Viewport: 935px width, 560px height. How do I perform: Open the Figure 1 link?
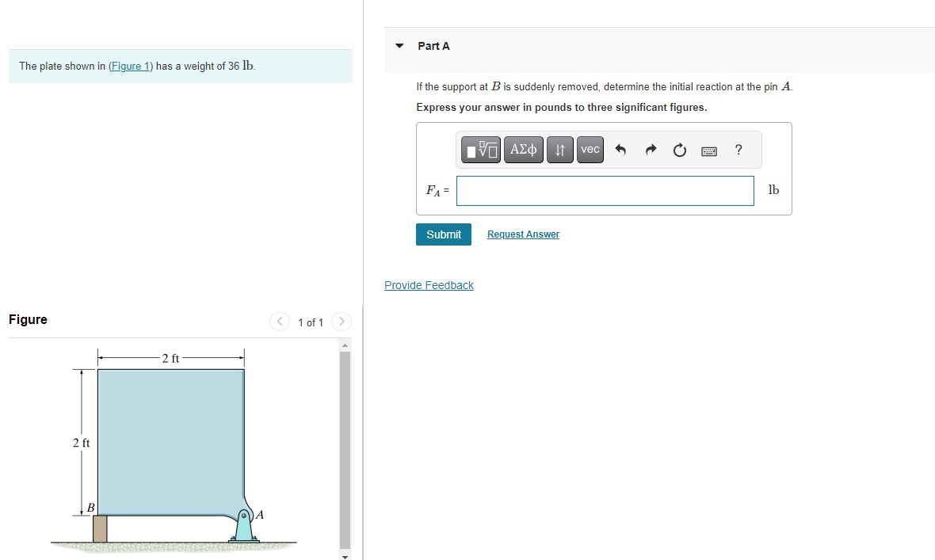[x=131, y=67]
